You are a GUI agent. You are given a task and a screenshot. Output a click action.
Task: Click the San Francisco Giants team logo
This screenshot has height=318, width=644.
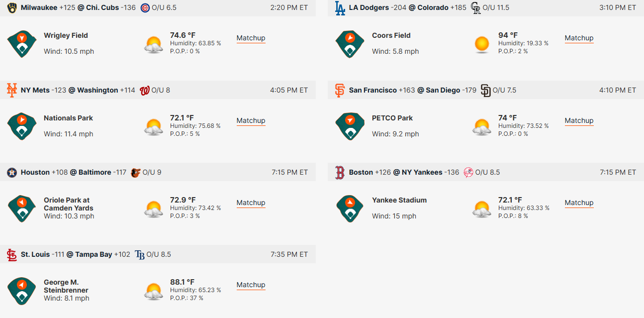click(340, 90)
